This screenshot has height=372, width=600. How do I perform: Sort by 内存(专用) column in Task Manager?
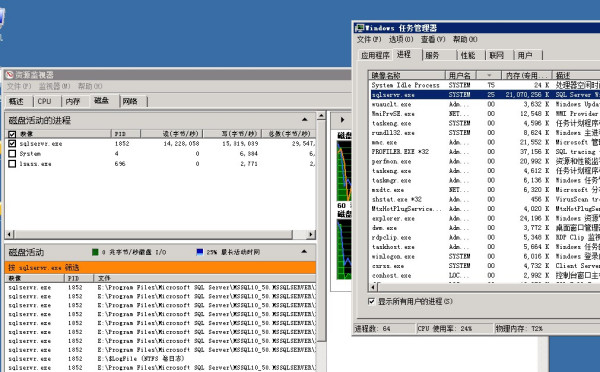click(527, 75)
